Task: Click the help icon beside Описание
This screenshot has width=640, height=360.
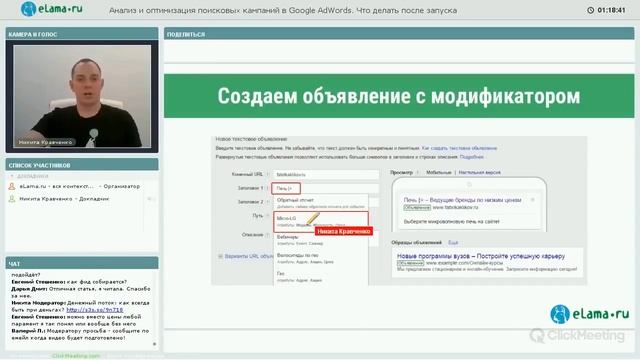Action: [268, 235]
